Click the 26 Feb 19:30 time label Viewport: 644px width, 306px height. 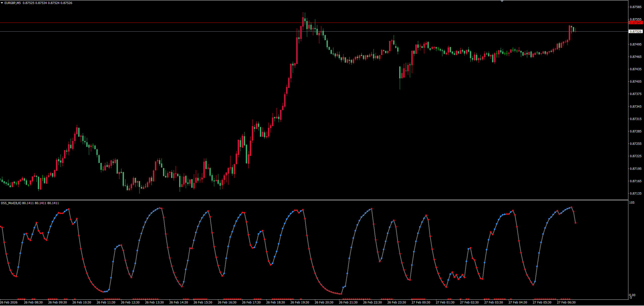point(300,302)
